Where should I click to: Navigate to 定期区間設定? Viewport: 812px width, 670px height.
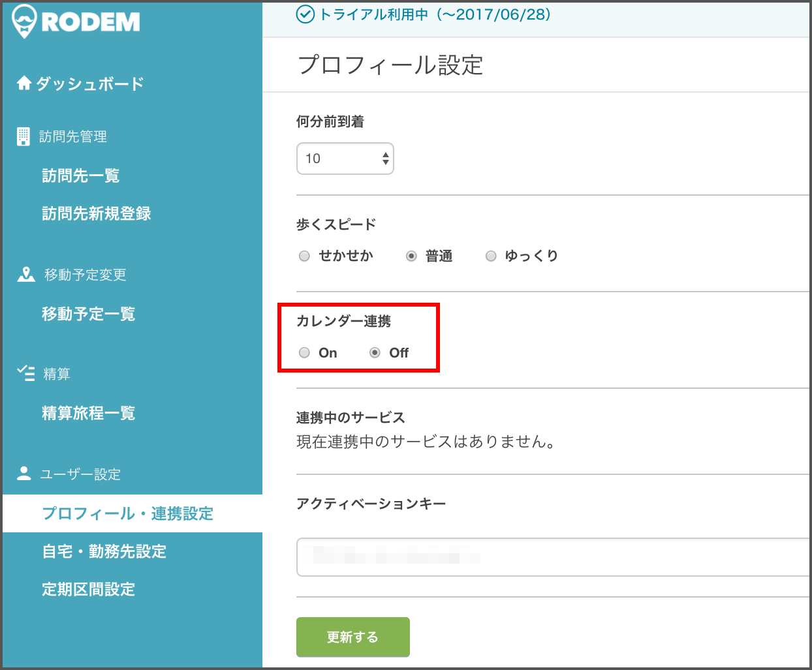tap(88, 589)
